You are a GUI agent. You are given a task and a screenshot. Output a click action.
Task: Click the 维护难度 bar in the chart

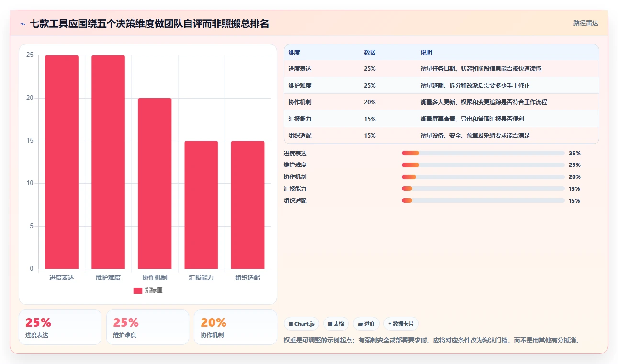108,162
